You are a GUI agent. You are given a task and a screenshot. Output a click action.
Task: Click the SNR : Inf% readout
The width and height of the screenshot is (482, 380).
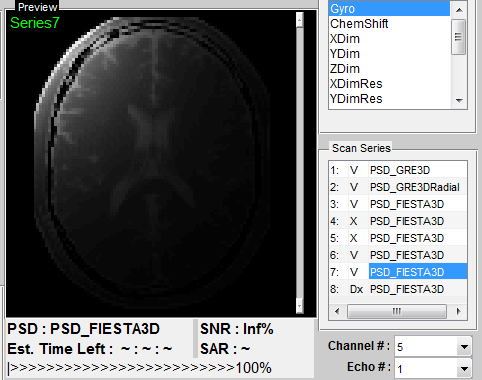(x=237, y=329)
